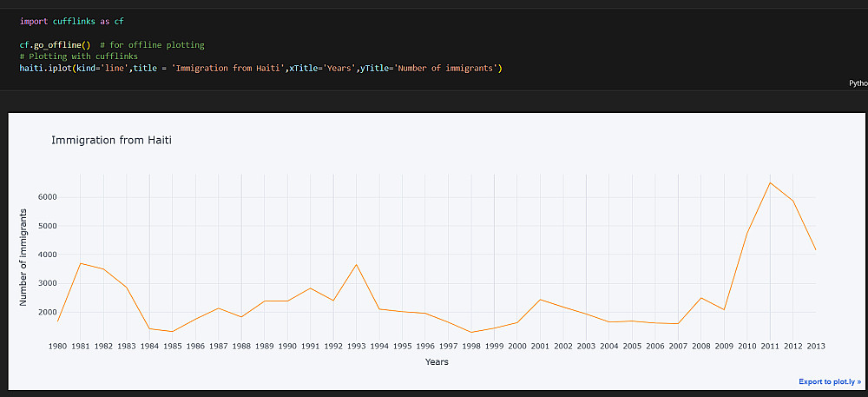This screenshot has width=868, height=397.
Task: Click the Export to plot.ly link
Action: tap(829, 381)
